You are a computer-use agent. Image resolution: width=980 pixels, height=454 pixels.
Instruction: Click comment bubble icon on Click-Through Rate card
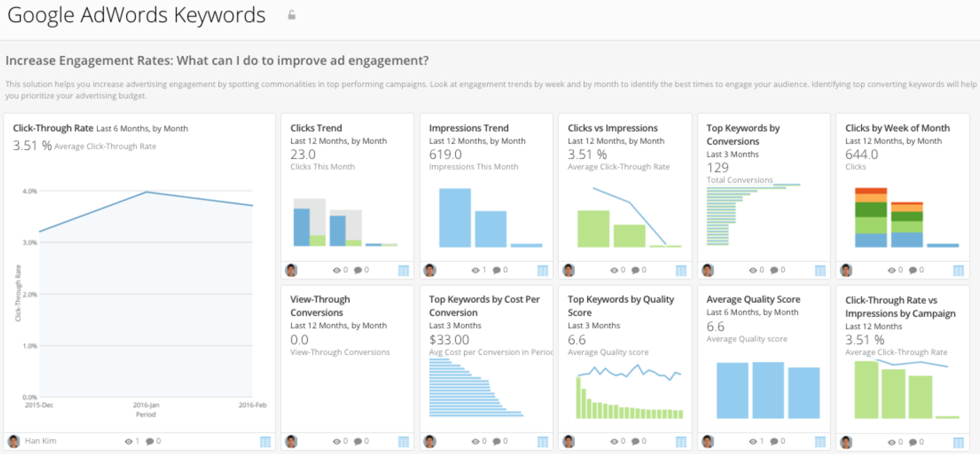click(150, 442)
